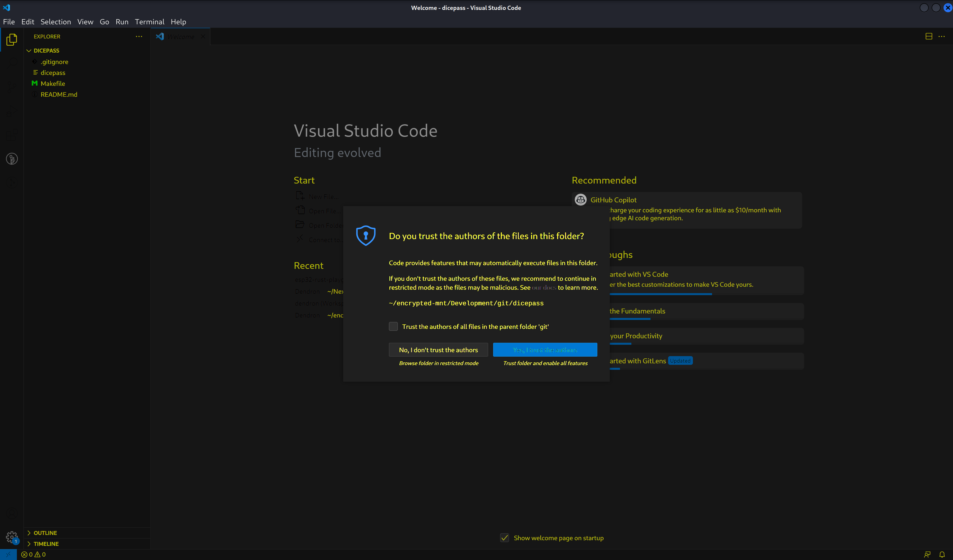Select README.md in the file Explorer
Screen dimensions: 953x560
[59, 94]
